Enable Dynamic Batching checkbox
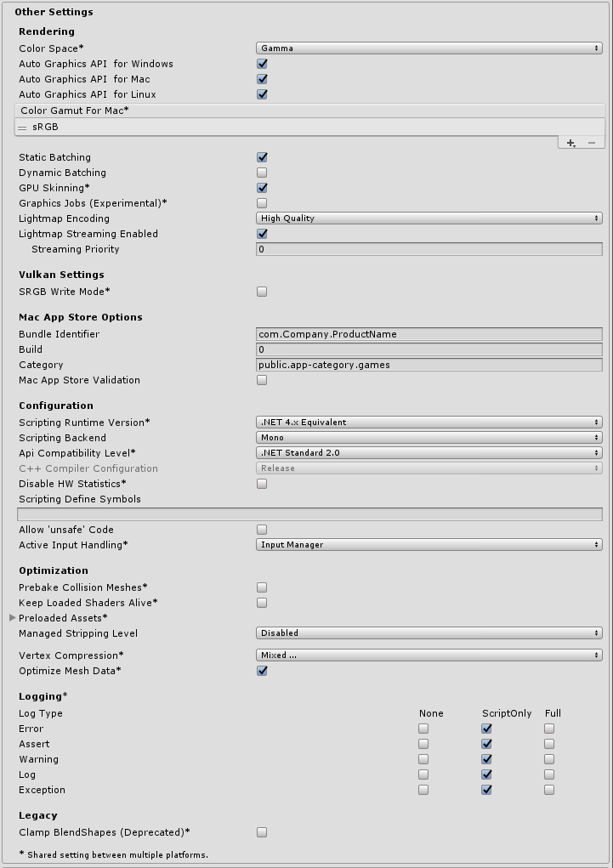 pos(262,173)
